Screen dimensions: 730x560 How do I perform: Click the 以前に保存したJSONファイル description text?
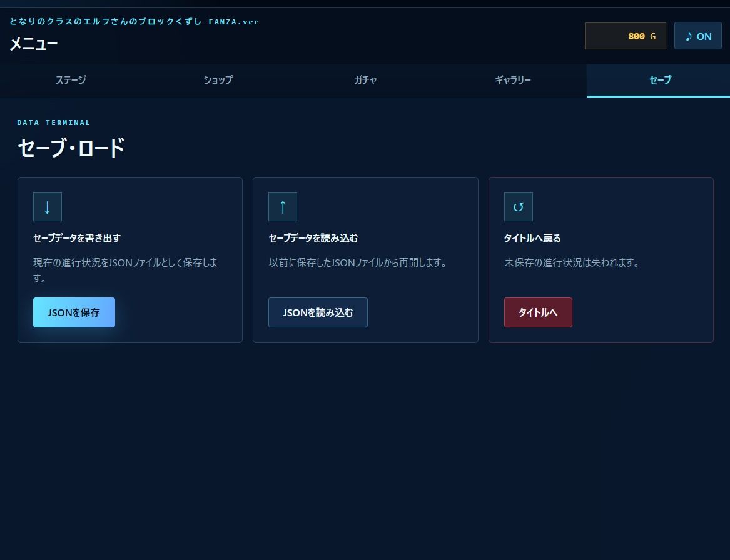[358, 262]
